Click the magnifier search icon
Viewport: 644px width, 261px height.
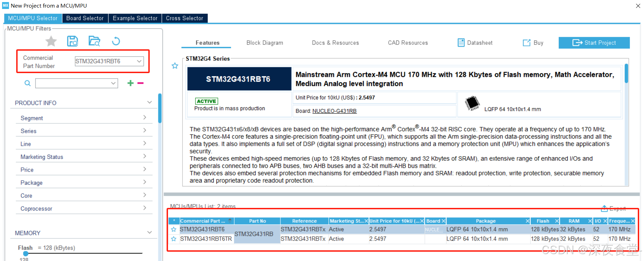pyautogui.click(x=28, y=83)
